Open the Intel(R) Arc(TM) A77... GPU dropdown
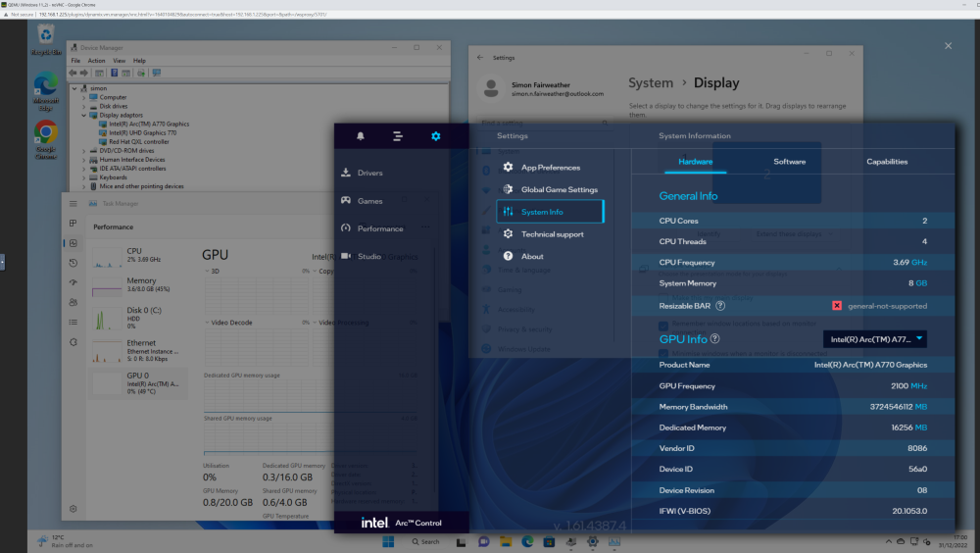The height and width of the screenshot is (553, 980). [875, 339]
